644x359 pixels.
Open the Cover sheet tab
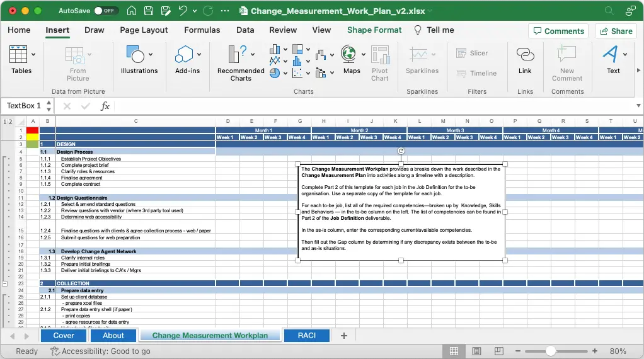coord(64,336)
